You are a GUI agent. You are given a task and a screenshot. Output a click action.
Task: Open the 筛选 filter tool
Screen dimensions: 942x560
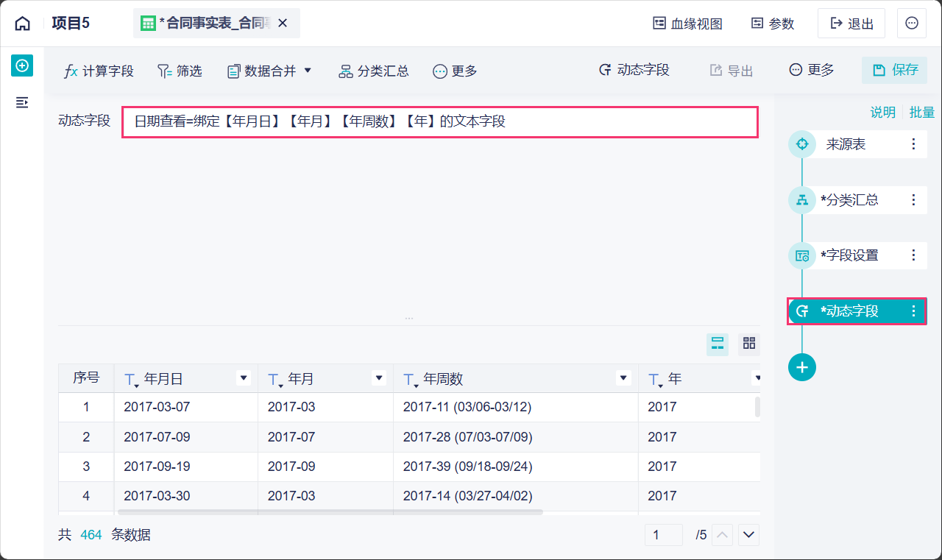coord(180,71)
